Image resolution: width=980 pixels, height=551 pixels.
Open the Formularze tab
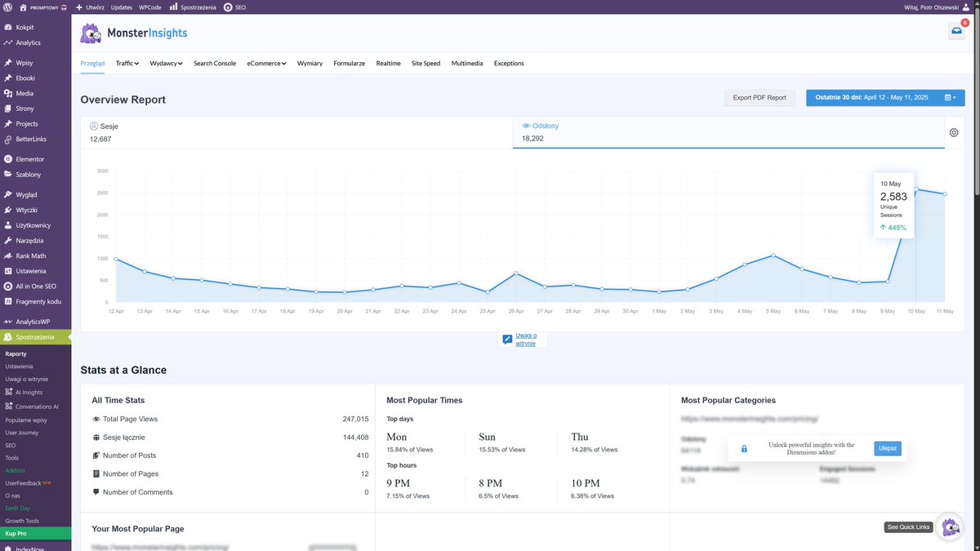pos(350,63)
